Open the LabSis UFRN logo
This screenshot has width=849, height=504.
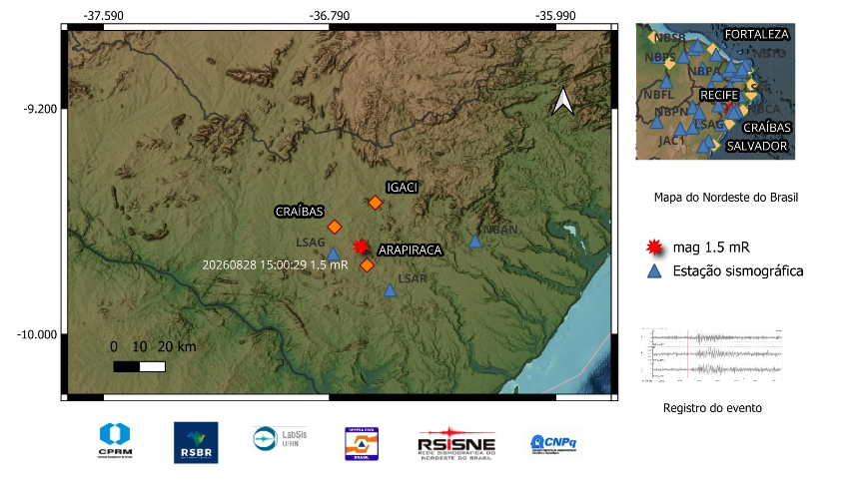click(280, 438)
